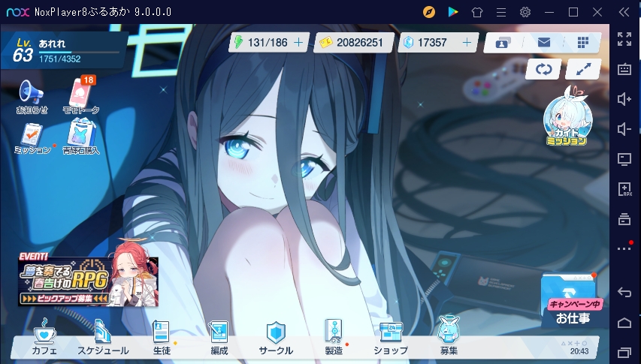Open the ガイドミッション guide mission badge
641x364 pixels.
click(567, 116)
